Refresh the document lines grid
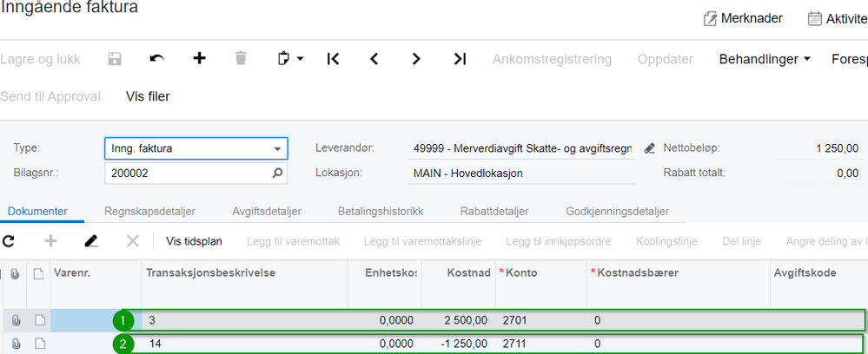868x354 pixels. 10,241
